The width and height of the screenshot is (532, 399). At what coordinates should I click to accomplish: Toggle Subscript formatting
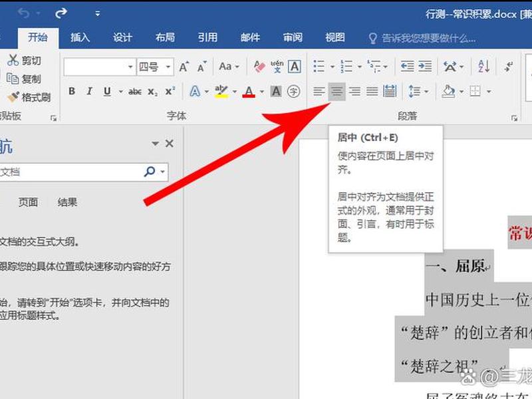point(153,92)
